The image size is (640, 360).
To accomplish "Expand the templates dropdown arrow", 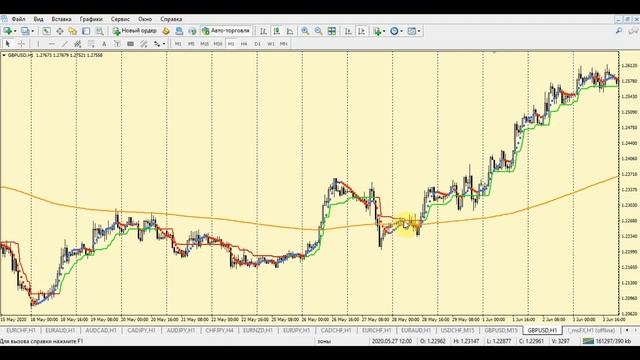I will (x=419, y=31).
